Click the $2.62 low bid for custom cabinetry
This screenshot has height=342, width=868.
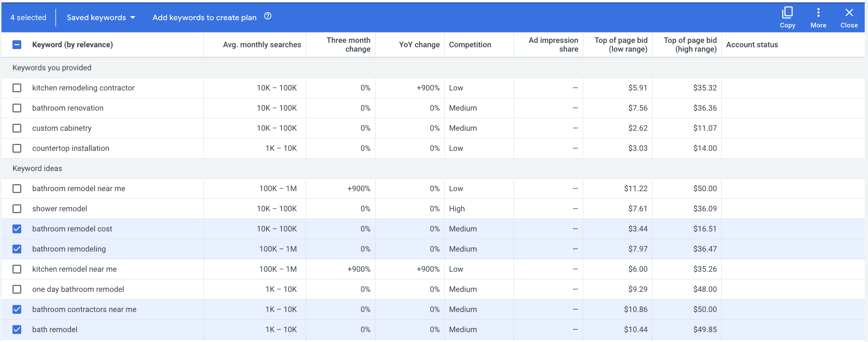[x=638, y=128]
